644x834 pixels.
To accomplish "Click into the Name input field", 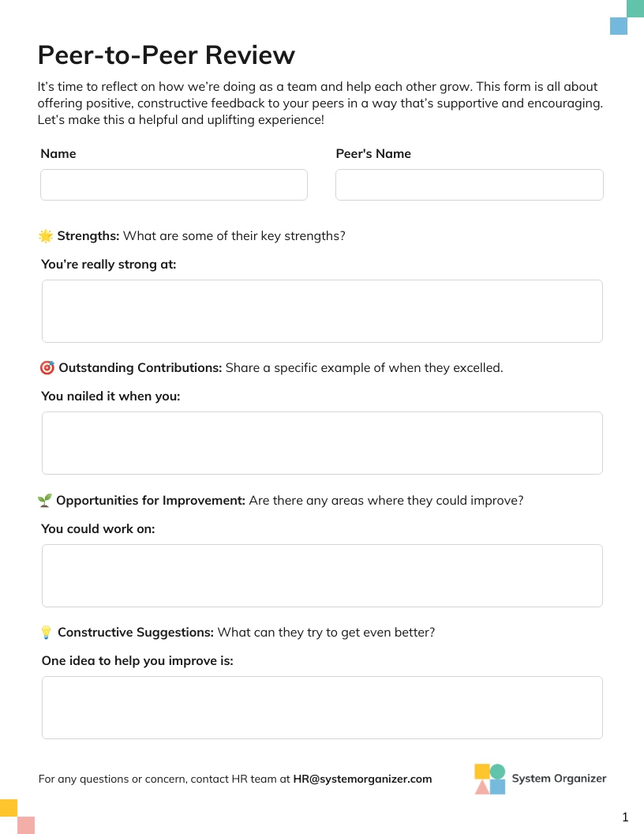I will [174, 185].
